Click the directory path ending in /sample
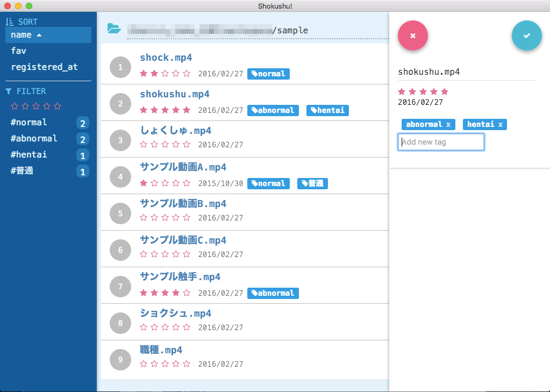 (x=258, y=30)
